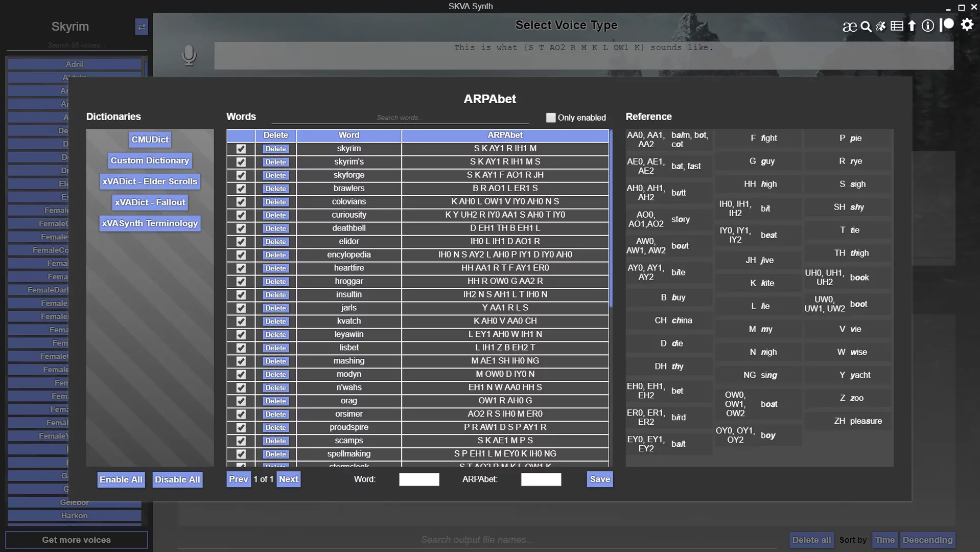Screen dimensions: 980x552
Task: Go to previous page with Prev
Action: [x=239, y=479]
